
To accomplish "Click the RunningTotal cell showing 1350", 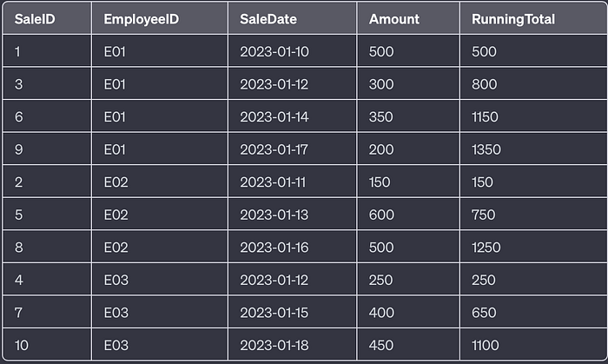I will (533, 149).
